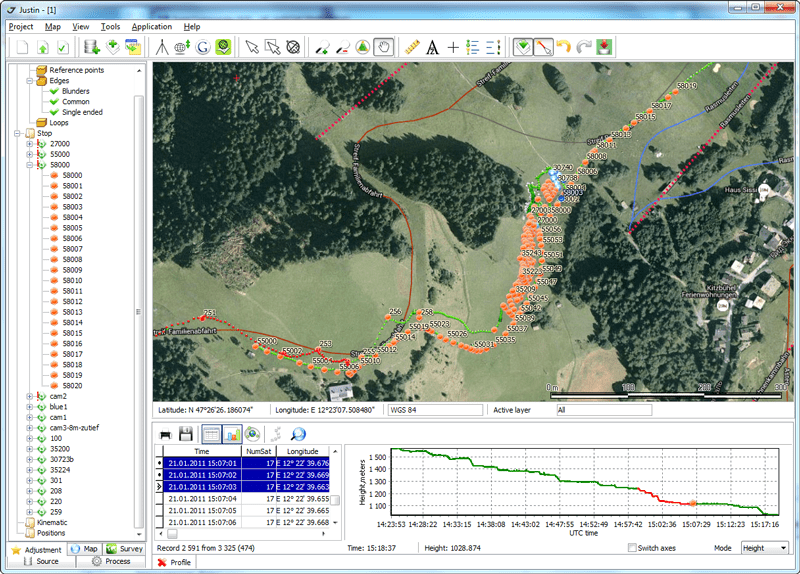Click the new project blank page icon
Viewport: 800px width, 574px height.
click(22, 47)
